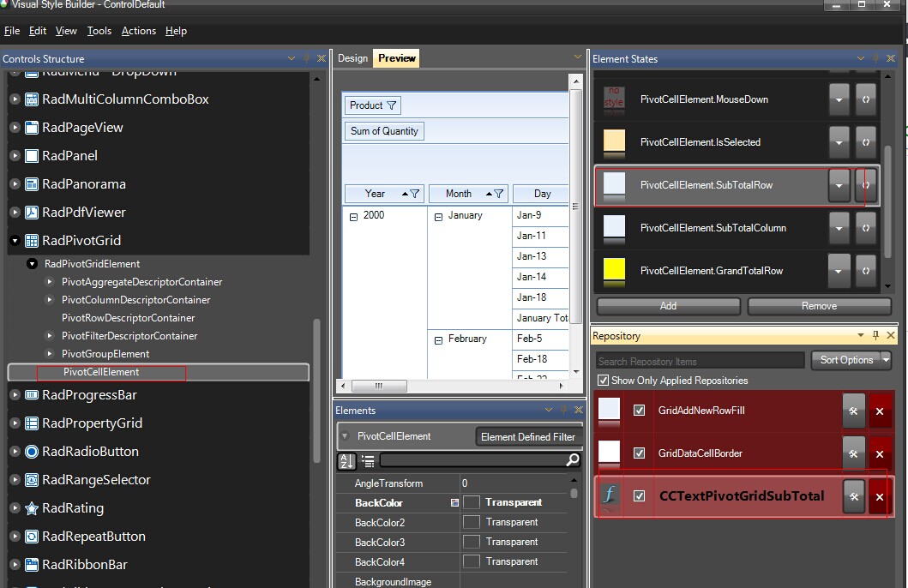Click the RadMultiColumnComboBox control icon
Viewport: 908px width, 588px height.
pyautogui.click(x=32, y=99)
